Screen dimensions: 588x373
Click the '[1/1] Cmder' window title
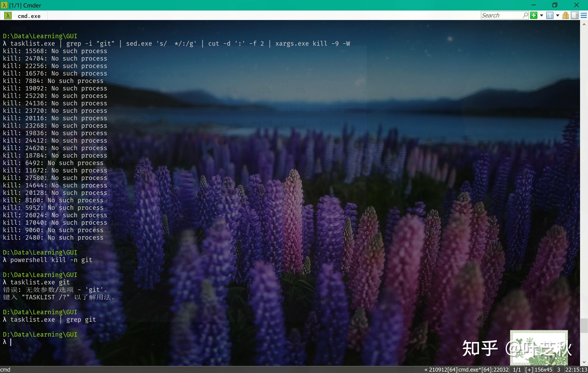coord(25,5)
